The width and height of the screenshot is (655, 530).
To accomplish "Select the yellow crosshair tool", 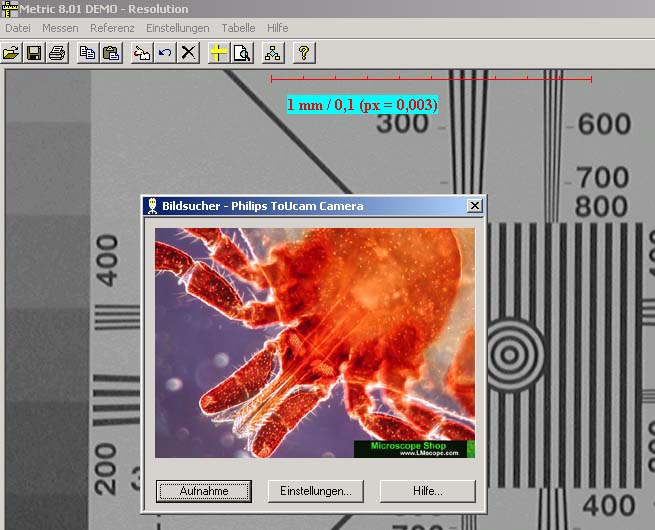I will (x=218, y=53).
